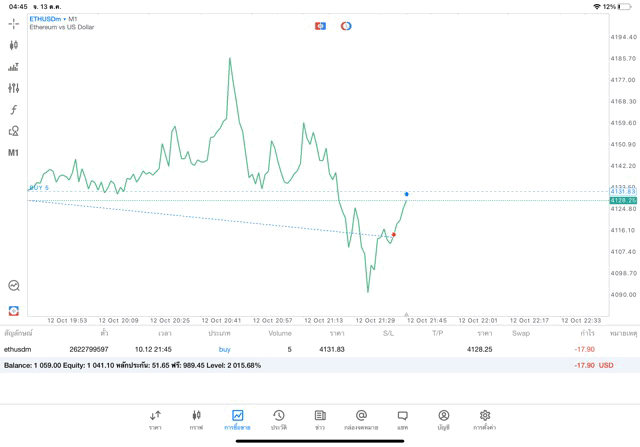Open the การตั้งค่า (Settings) tab

[x=485, y=420]
